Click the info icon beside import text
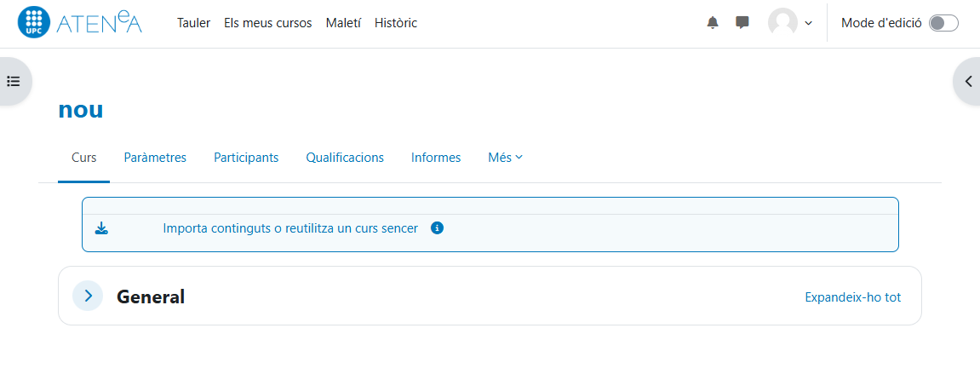Image resolution: width=980 pixels, height=380 pixels. coord(438,228)
